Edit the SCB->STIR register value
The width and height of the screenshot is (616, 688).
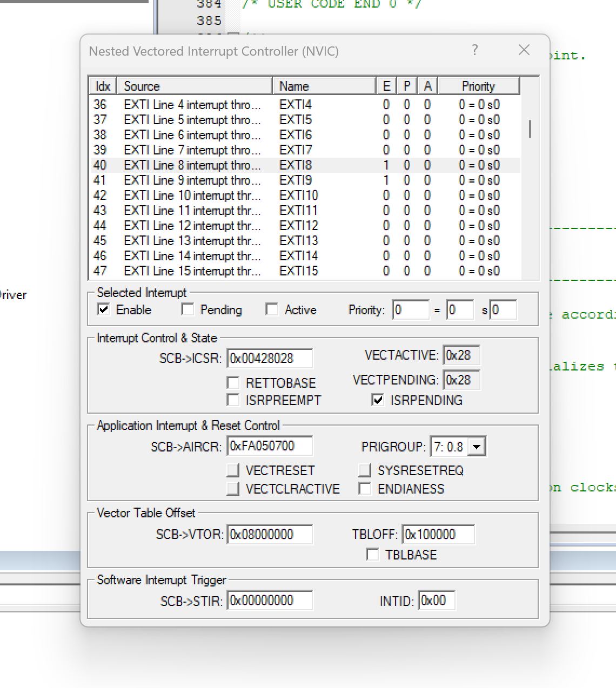point(270,600)
